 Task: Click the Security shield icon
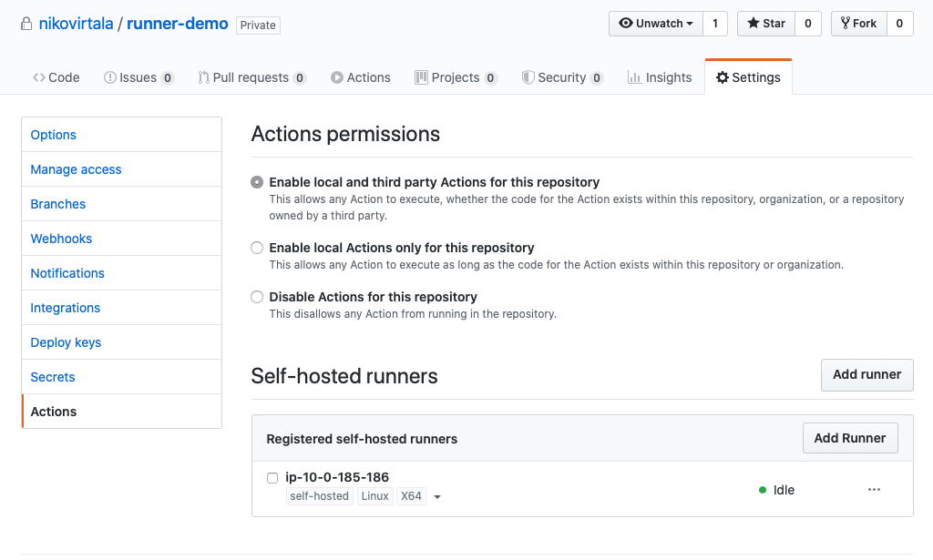pos(528,77)
